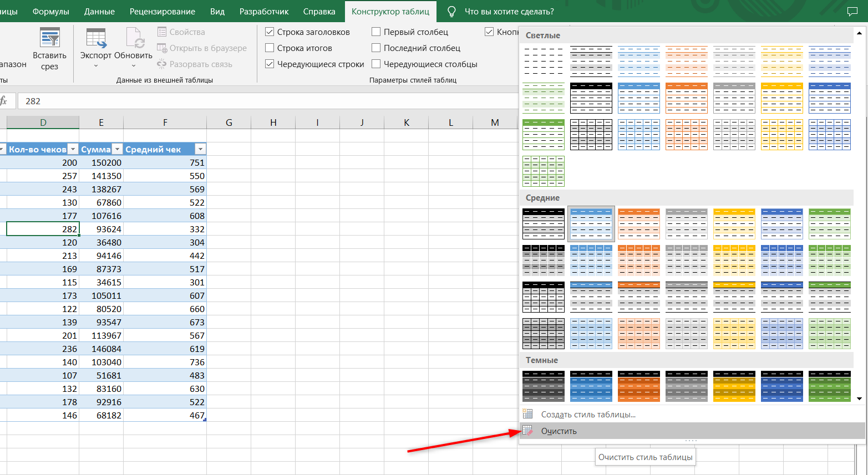Toggle the Строка заголовков checkbox
The width and height of the screenshot is (868, 475).
pyautogui.click(x=270, y=32)
